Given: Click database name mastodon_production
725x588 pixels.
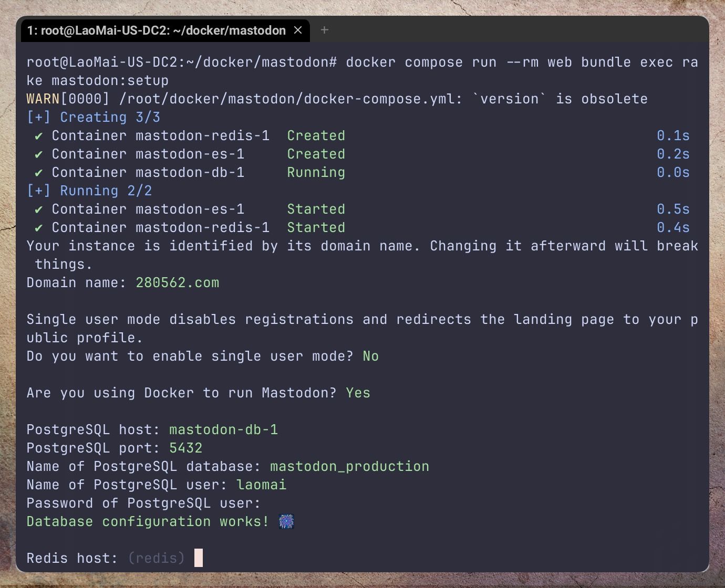Looking at the screenshot, I should coord(350,466).
